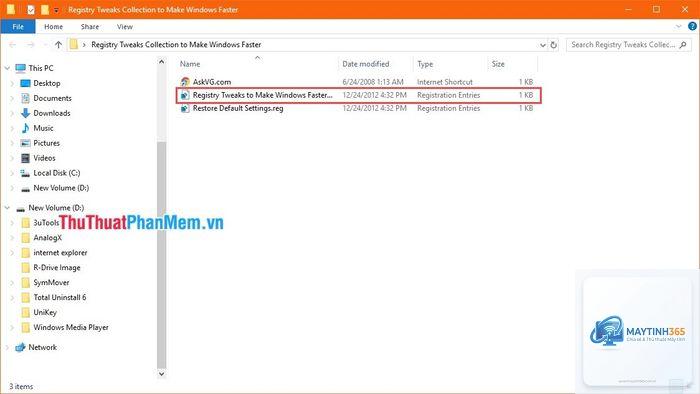
Task: Click navigation pane scrollbar down arrow
Action: tap(162, 374)
